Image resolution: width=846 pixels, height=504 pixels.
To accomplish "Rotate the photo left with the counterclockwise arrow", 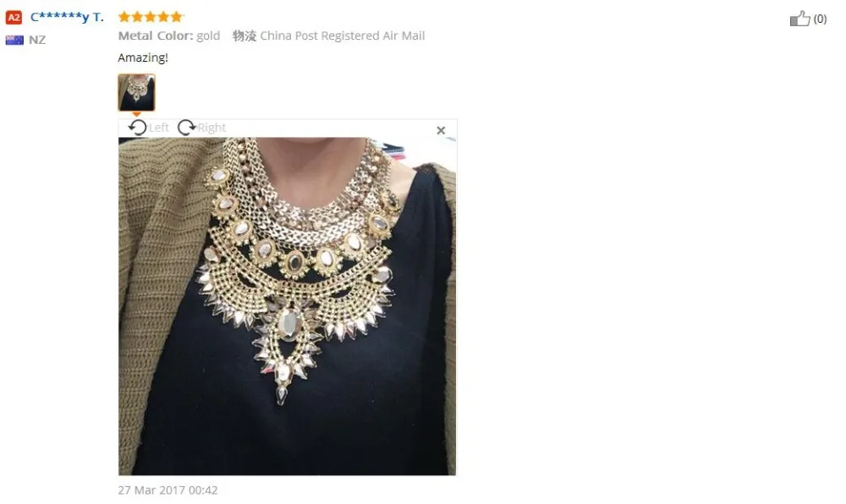I will click(x=138, y=128).
